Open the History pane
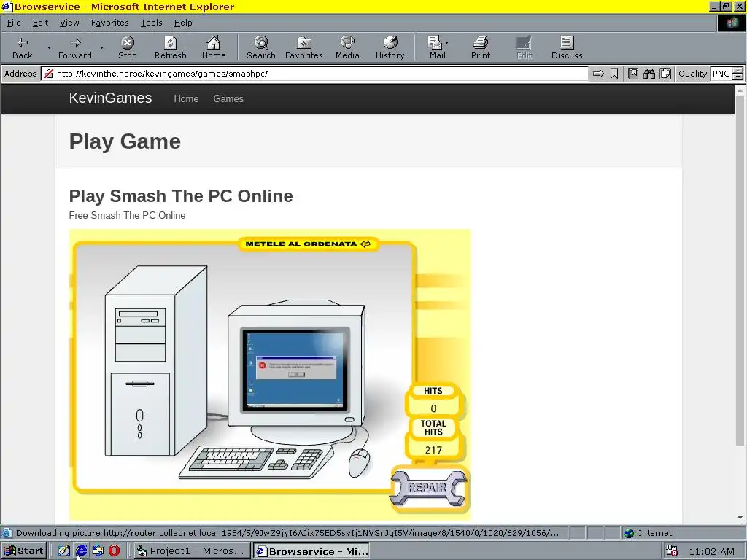This screenshot has height=560, width=747. [x=390, y=47]
